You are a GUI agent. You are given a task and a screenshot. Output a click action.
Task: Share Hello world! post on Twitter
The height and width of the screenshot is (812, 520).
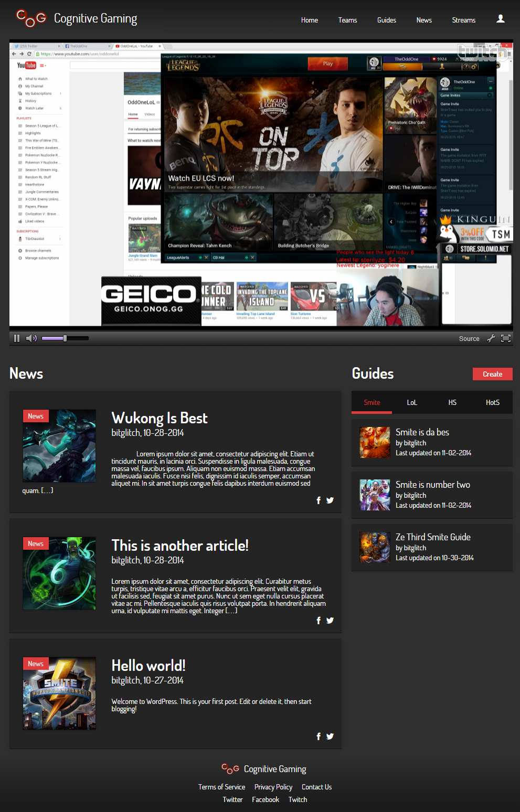tap(330, 736)
